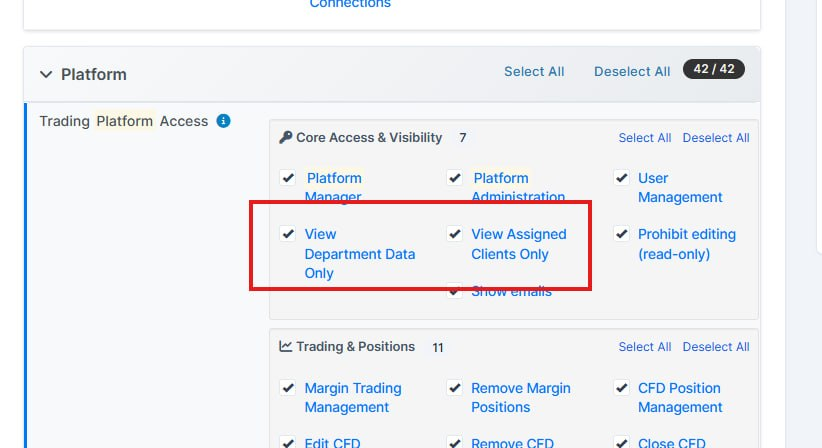Disable View Assigned Clients Only checkbox
The height and width of the screenshot is (448, 822).
coord(455,234)
